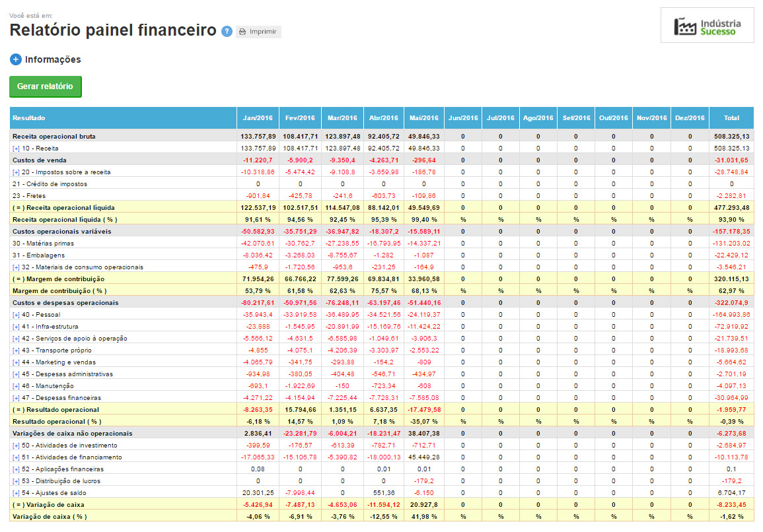763x532 pixels.
Task: Click the 21 - Crédito de impostos label
Action: [x=50, y=184]
